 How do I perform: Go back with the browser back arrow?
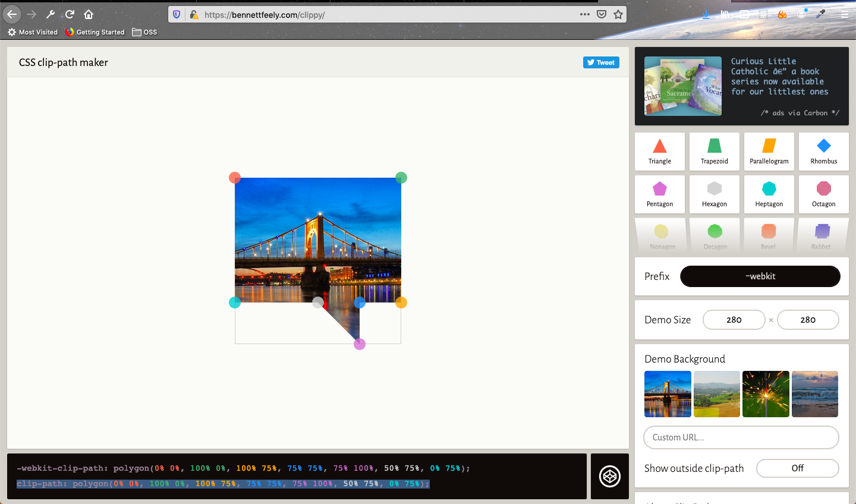(12, 14)
